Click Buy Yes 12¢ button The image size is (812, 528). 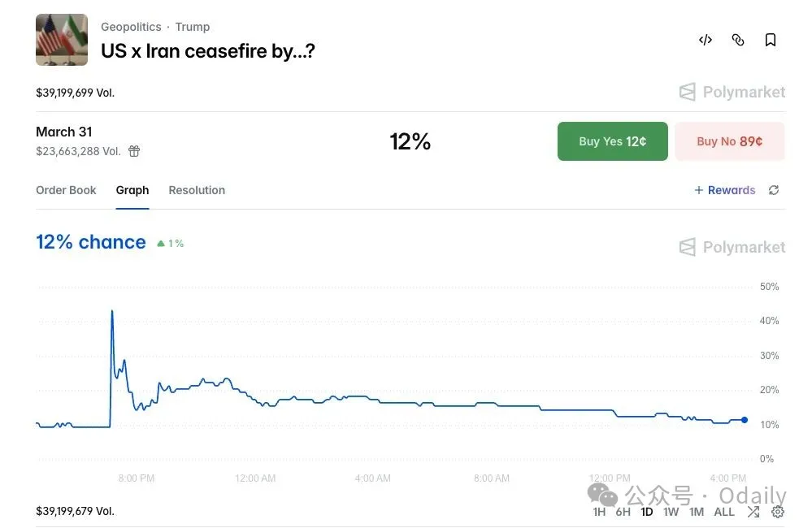[612, 141]
